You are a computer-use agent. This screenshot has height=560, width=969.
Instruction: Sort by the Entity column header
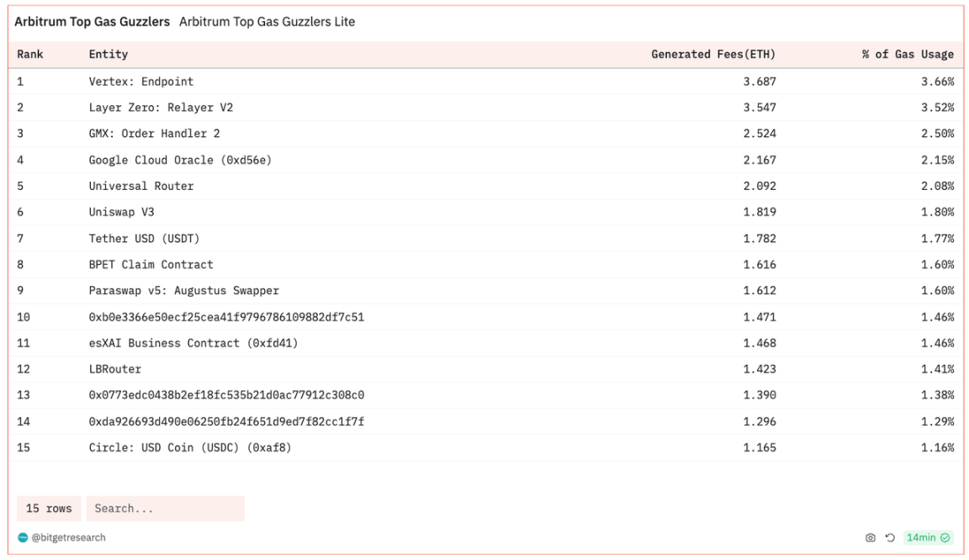point(109,55)
